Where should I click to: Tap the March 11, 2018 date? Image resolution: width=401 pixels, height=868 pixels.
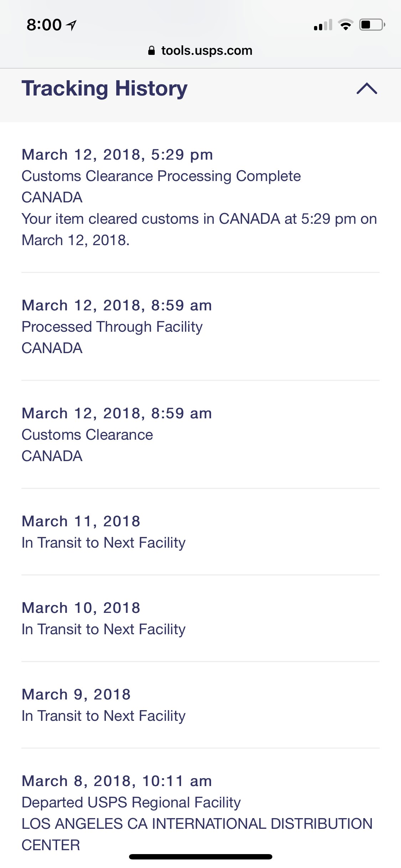point(81,521)
